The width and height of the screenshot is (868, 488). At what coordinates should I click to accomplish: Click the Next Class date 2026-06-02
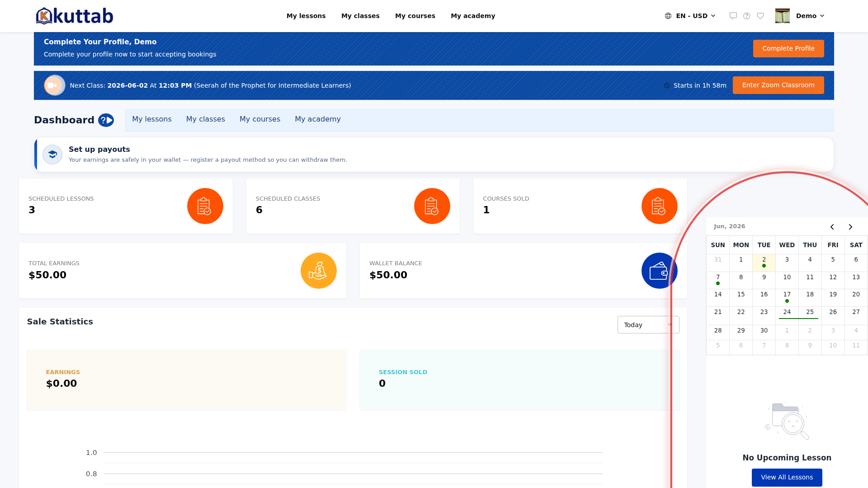[127, 85]
